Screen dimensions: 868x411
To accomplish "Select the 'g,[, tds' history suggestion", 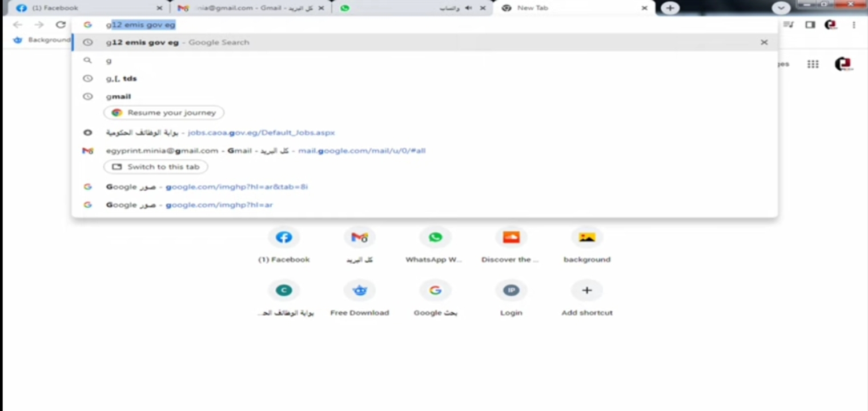I will (x=425, y=78).
